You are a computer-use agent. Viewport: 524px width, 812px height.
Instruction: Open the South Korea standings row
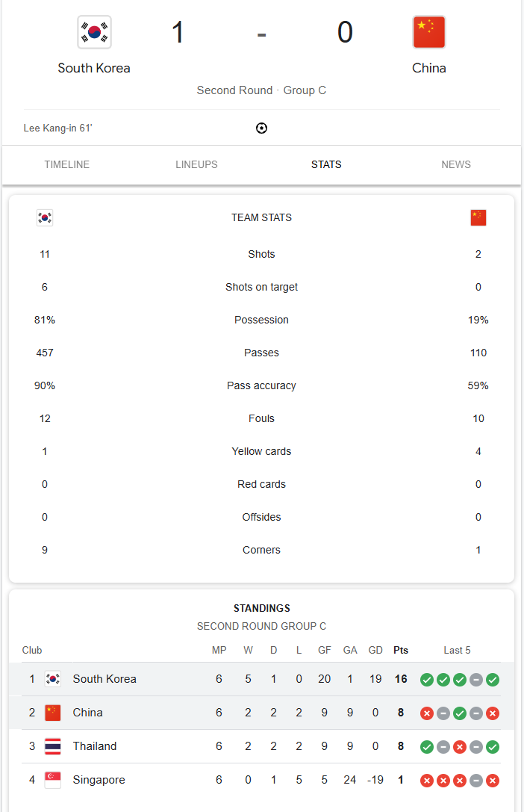[x=105, y=679]
